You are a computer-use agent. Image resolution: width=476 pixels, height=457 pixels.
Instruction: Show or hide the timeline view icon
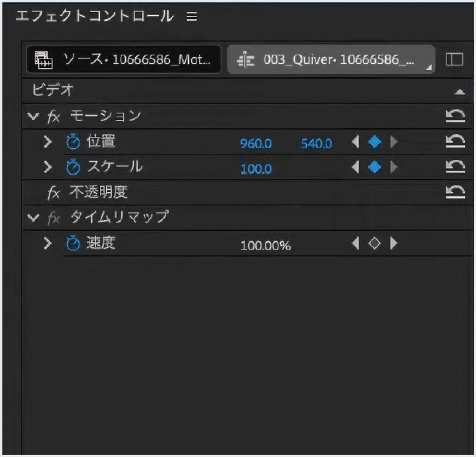coord(455,59)
